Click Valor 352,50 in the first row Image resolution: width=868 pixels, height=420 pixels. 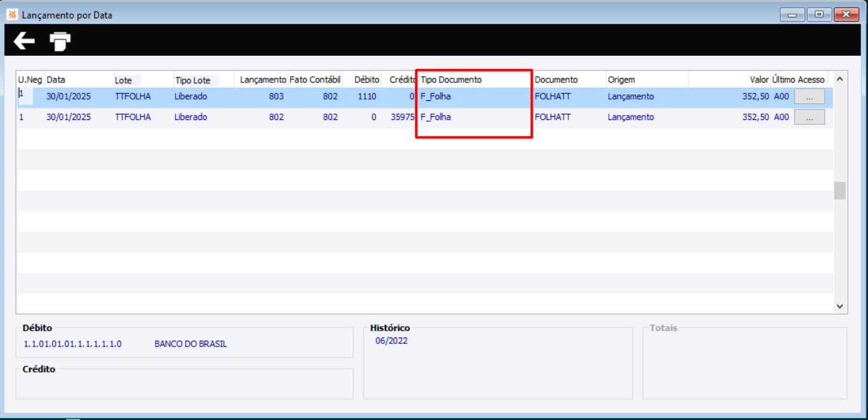pyautogui.click(x=756, y=96)
